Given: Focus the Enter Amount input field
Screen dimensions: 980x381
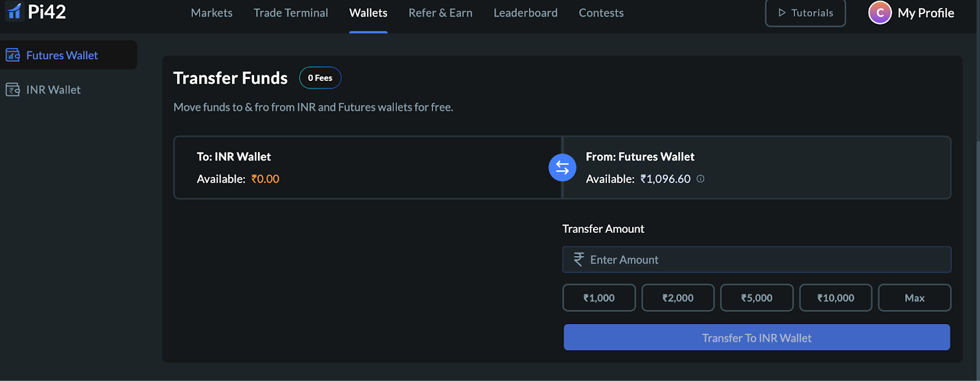Looking at the screenshot, I should click(766, 260).
